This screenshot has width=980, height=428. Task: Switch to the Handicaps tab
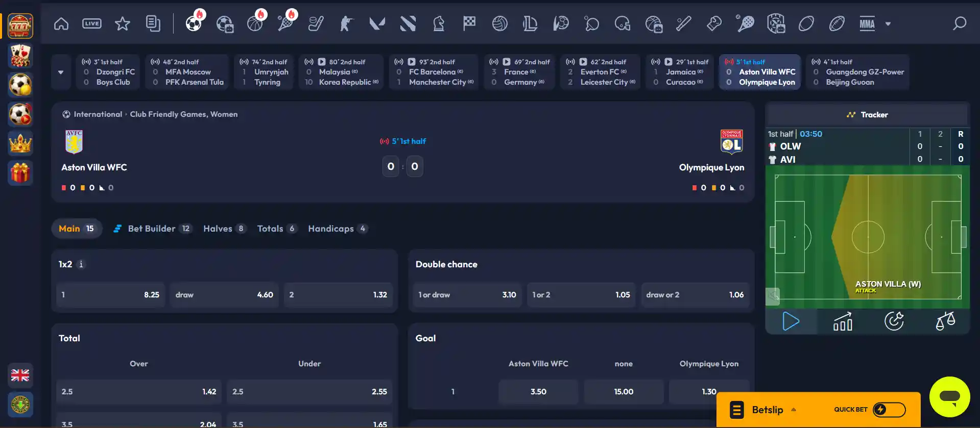click(338, 229)
